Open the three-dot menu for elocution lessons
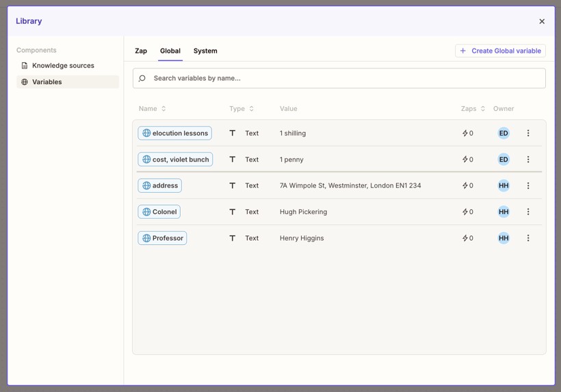Screen dimensions: 561x392 (x=528, y=133)
